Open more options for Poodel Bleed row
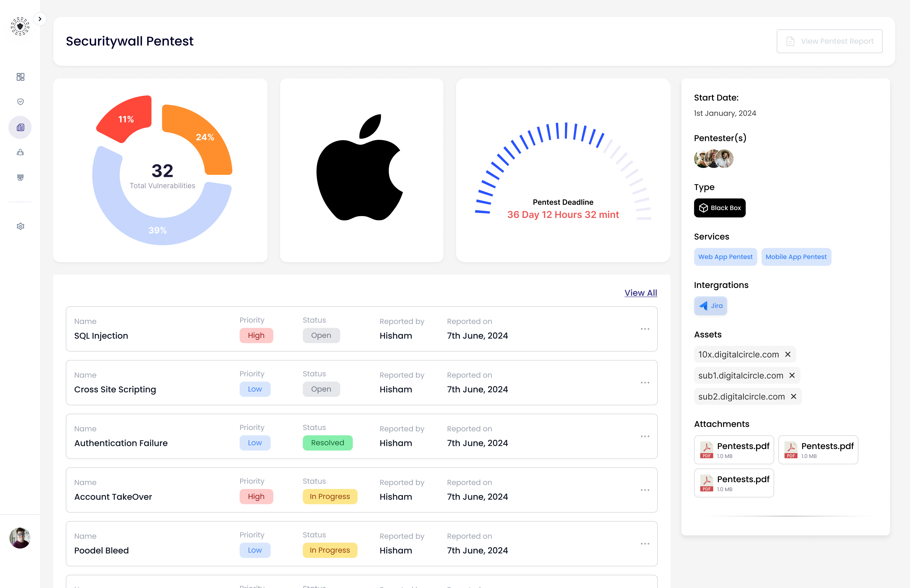910x588 pixels. pyautogui.click(x=645, y=544)
